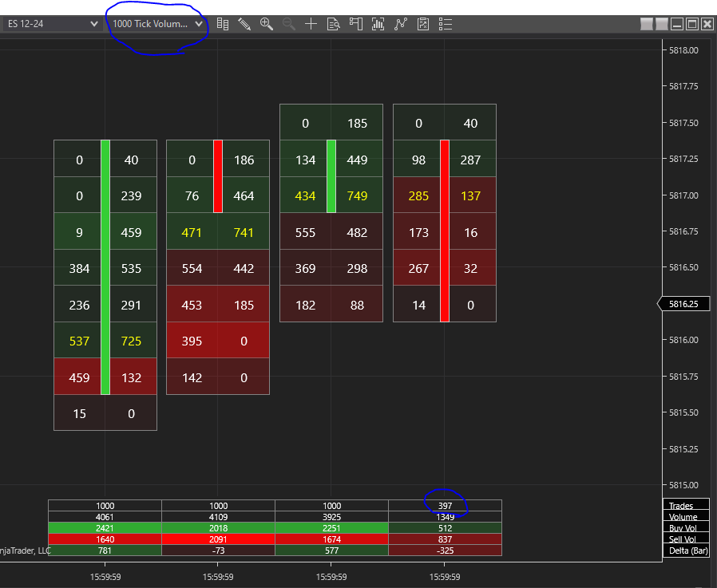The width and height of the screenshot is (717, 588).
Task: Click the zoom in magnifier icon
Action: click(267, 24)
